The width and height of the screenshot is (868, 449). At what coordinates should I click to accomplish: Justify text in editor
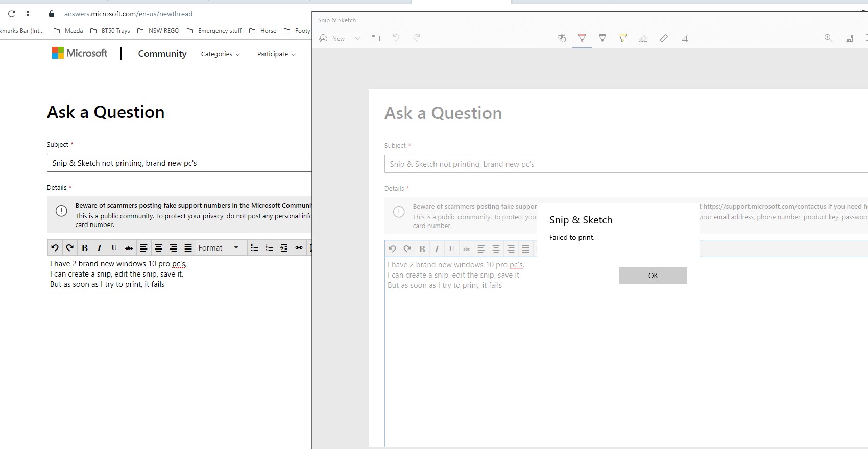click(x=188, y=248)
